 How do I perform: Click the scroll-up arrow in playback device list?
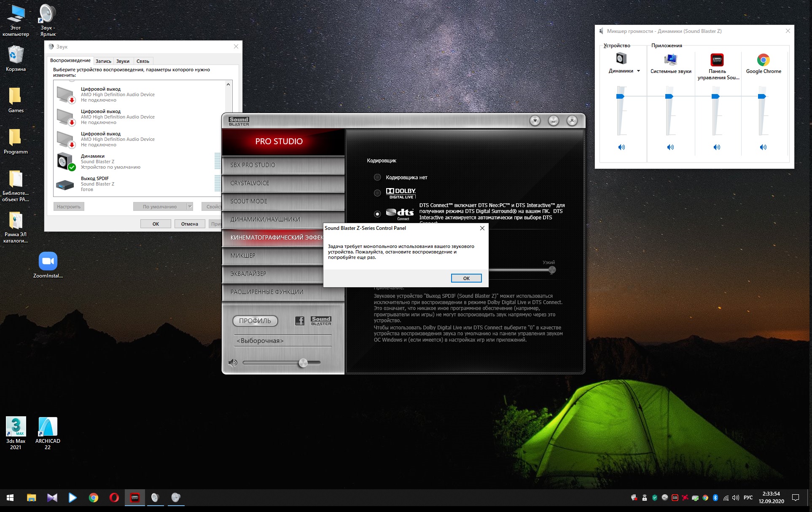pos(228,84)
